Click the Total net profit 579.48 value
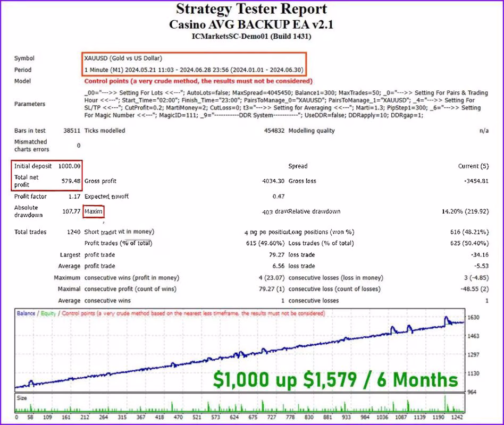Image resolution: width=504 pixels, height=425 pixels. (71, 181)
